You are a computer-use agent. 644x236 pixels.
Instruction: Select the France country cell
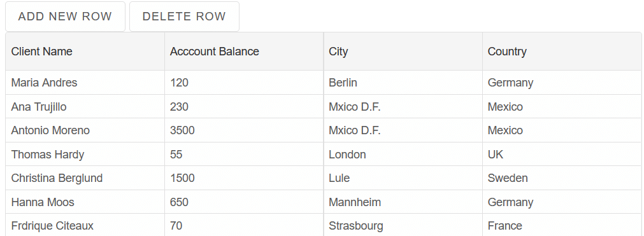pos(561,225)
